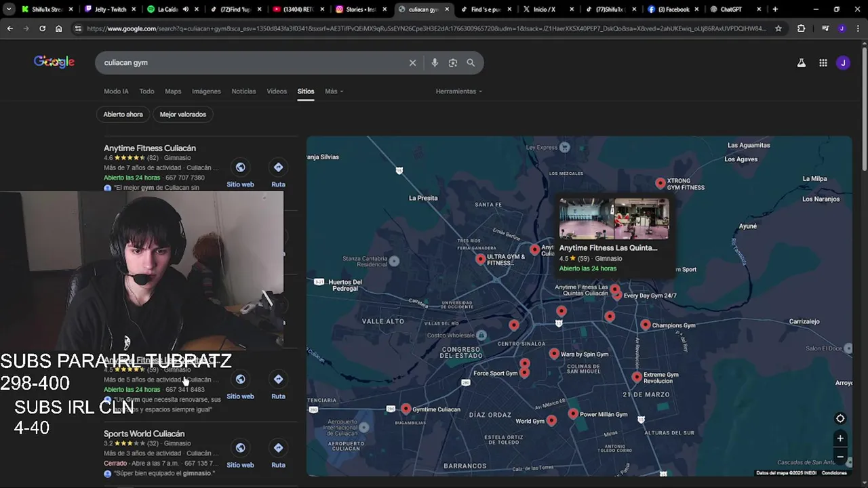Image resolution: width=868 pixels, height=488 pixels.
Task: Click Force Sport Gym map label
Action: [496, 373]
